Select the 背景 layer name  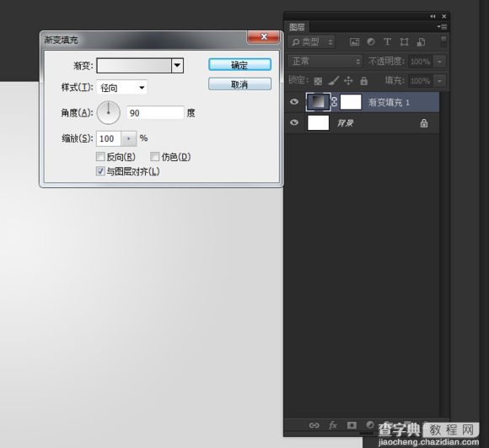[345, 123]
